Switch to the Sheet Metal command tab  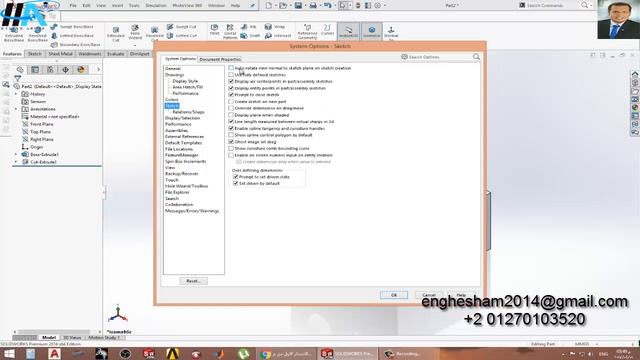(x=60, y=54)
